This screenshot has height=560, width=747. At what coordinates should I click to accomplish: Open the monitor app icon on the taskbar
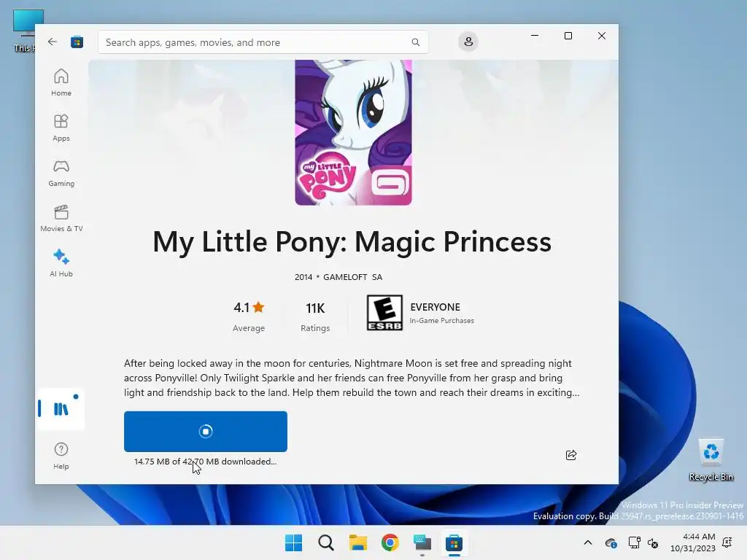422,542
